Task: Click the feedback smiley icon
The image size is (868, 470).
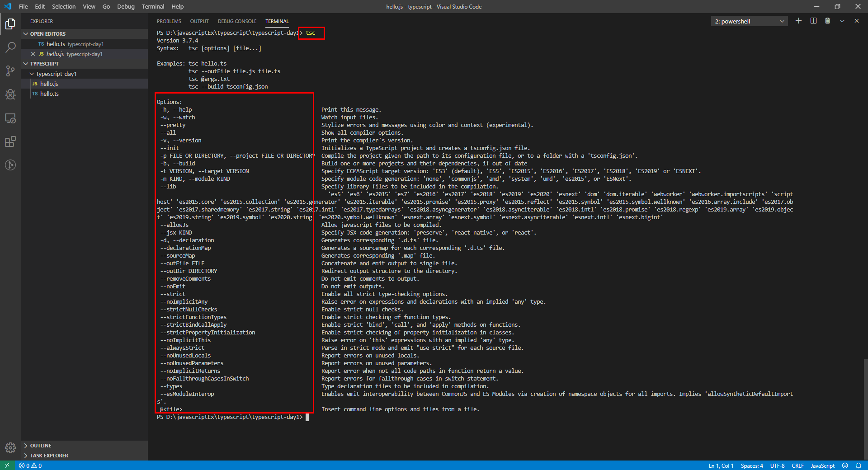Action: 845,465
